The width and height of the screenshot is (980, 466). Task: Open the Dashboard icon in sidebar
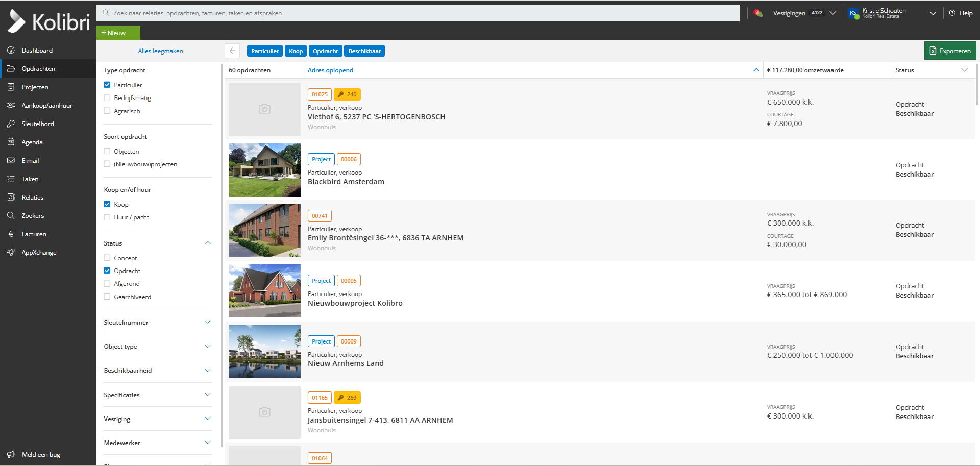(x=11, y=51)
